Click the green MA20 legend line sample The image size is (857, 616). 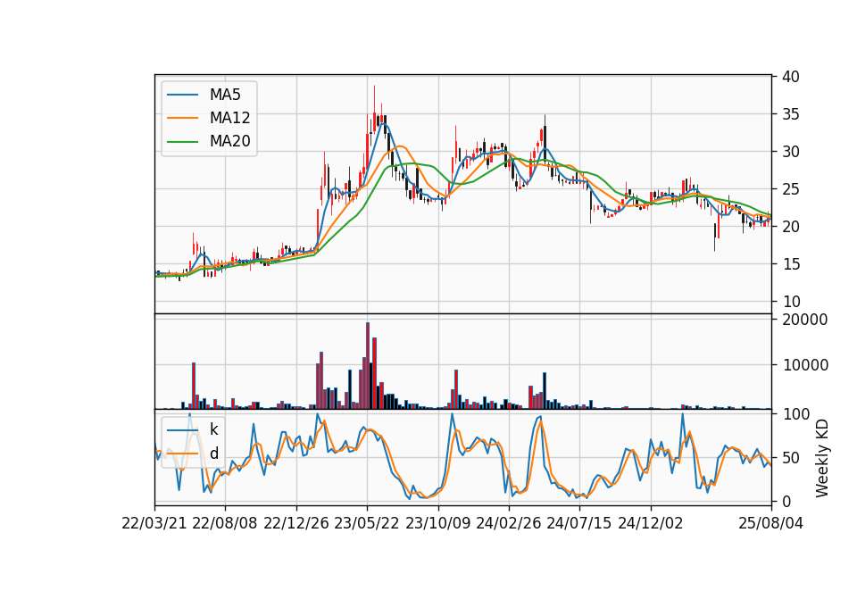coord(182,142)
